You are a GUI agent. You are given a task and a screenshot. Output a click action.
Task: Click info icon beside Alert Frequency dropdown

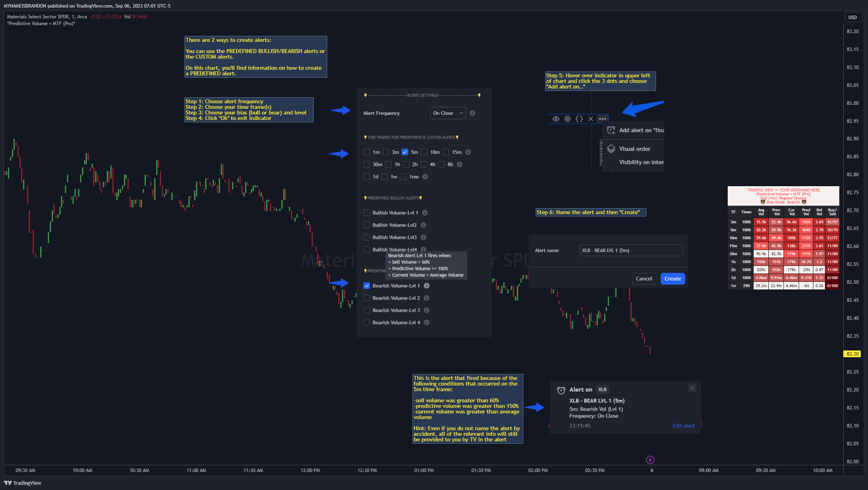[x=472, y=113]
